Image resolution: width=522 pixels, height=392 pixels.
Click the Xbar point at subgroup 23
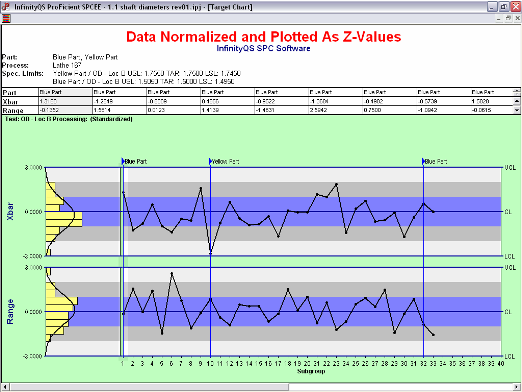click(336, 184)
